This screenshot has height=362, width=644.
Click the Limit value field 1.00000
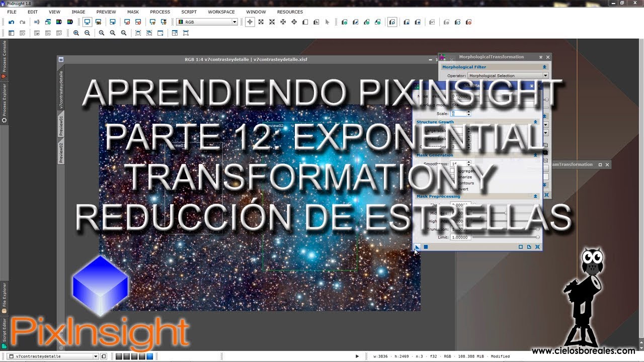pos(461,237)
